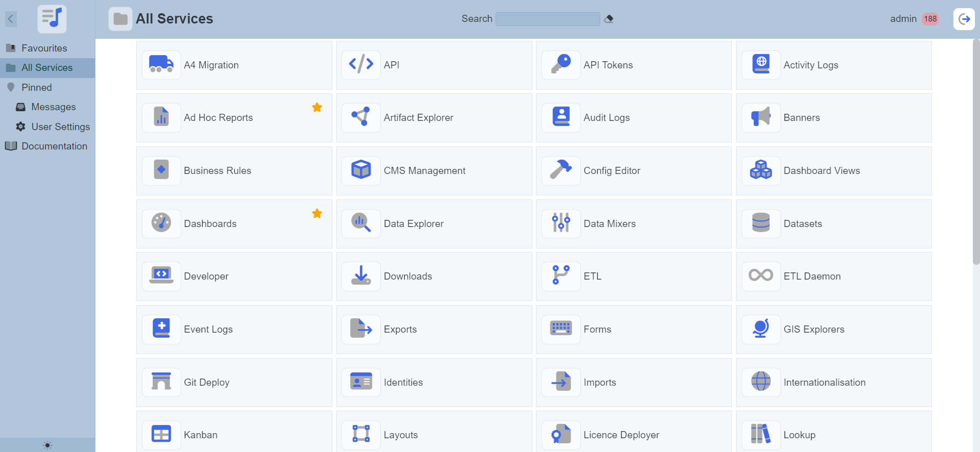Image resolution: width=980 pixels, height=452 pixels.
Task: Clear search with the eraser icon
Action: click(608, 19)
